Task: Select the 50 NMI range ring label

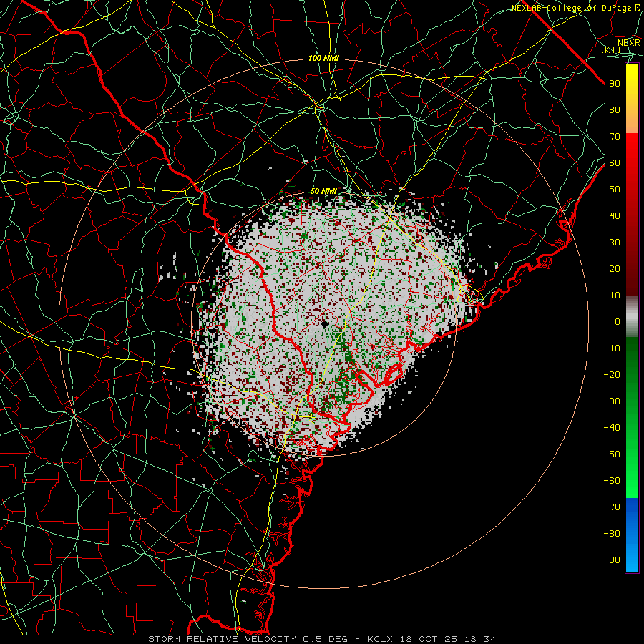Action: [323, 191]
